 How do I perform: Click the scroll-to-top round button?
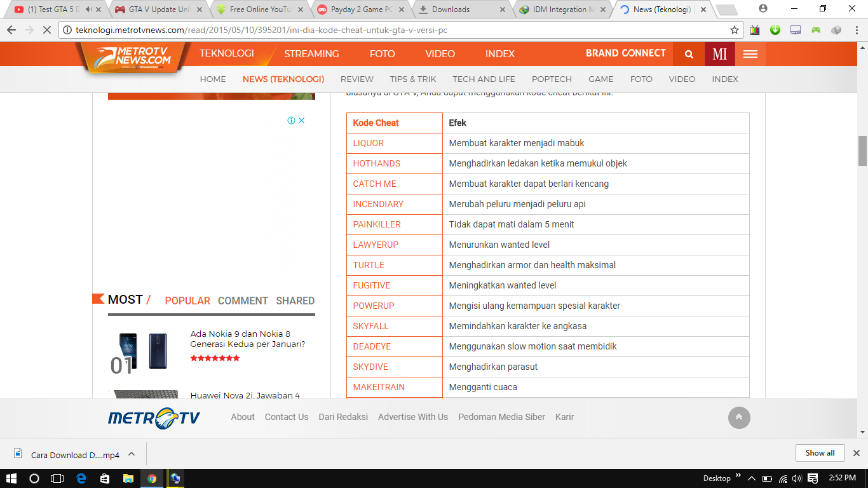(739, 417)
